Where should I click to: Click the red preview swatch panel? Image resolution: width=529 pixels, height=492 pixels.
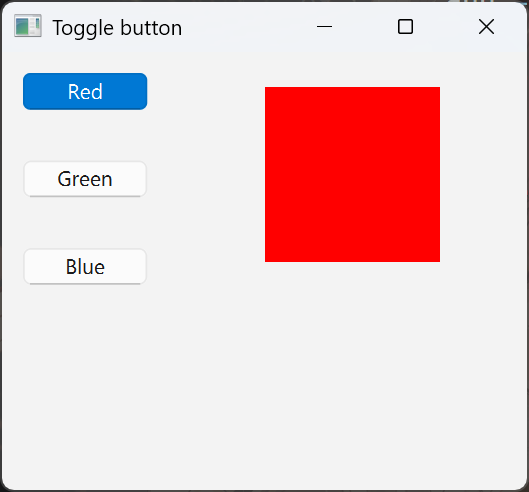352,174
